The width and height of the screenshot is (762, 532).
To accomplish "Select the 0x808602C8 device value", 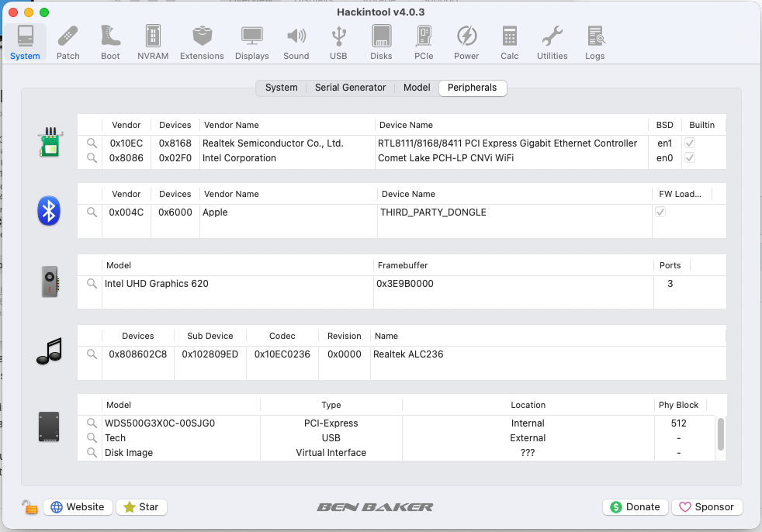I will (138, 354).
